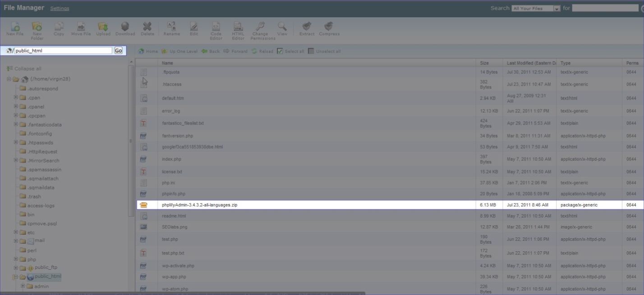This screenshot has width=644, height=295.
Task: Reload the file listing
Action: click(x=262, y=51)
